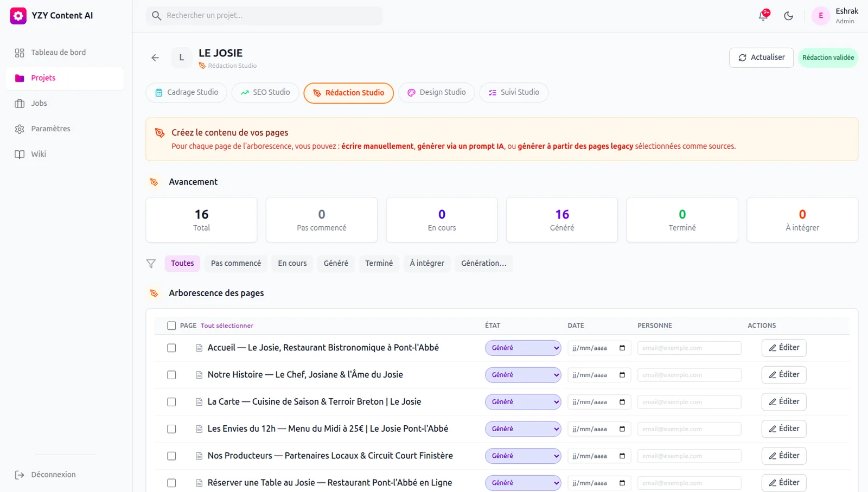Click the YZY Content AI logo icon
The height and width of the screenshot is (492, 868).
tap(18, 16)
